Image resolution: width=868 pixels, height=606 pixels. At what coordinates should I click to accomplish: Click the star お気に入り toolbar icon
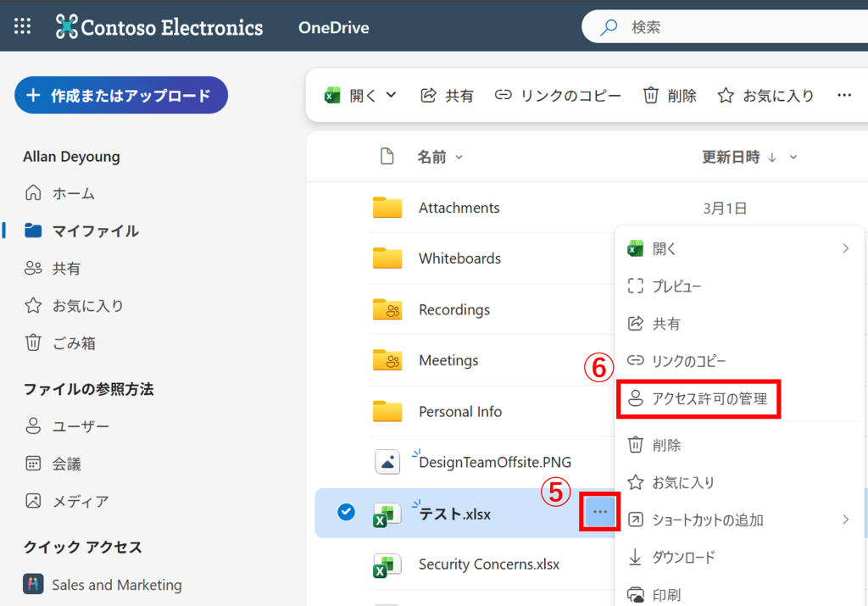(x=726, y=96)
